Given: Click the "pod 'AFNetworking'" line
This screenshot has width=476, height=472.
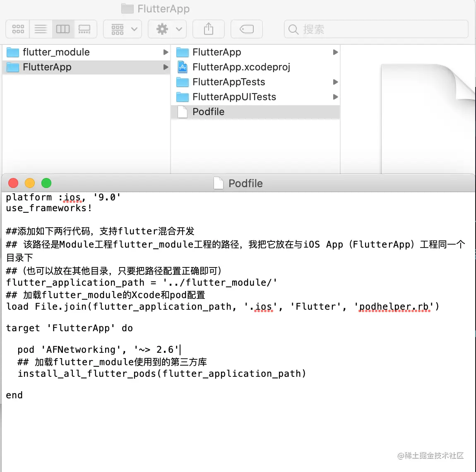Looking at the screenshot, I should coord(98,349).
